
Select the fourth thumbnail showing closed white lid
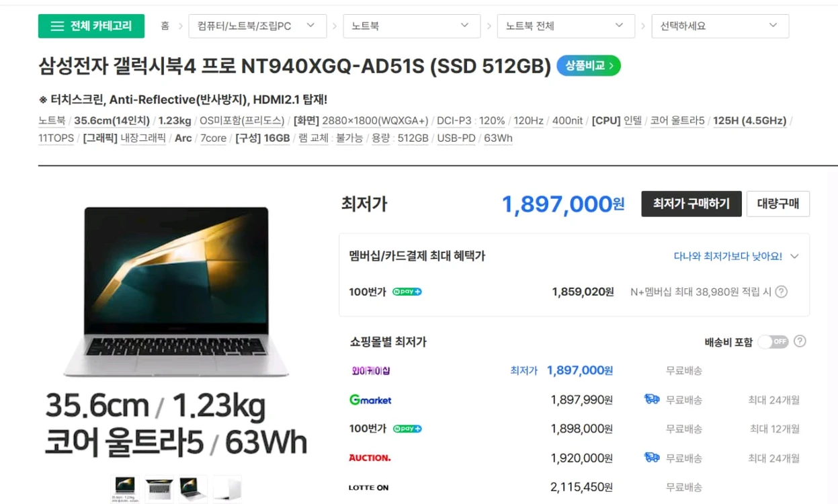click(x=227, y=489)
